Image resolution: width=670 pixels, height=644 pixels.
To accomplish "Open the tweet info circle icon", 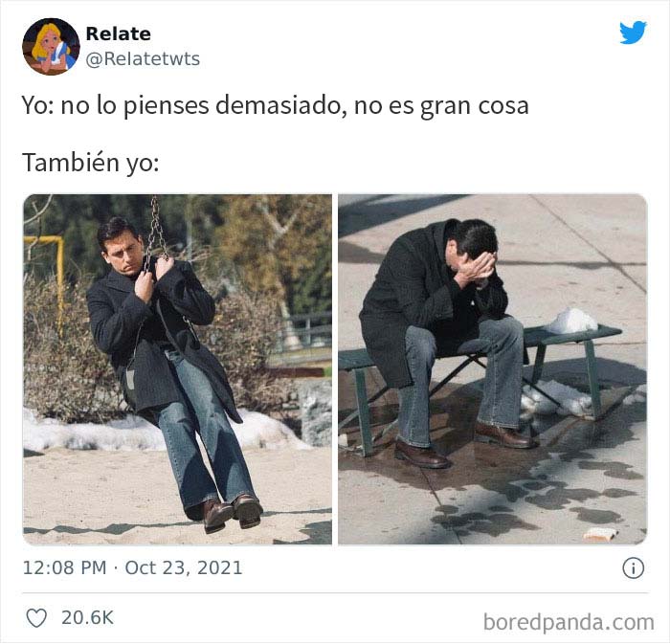I will [x=634, y=568].
